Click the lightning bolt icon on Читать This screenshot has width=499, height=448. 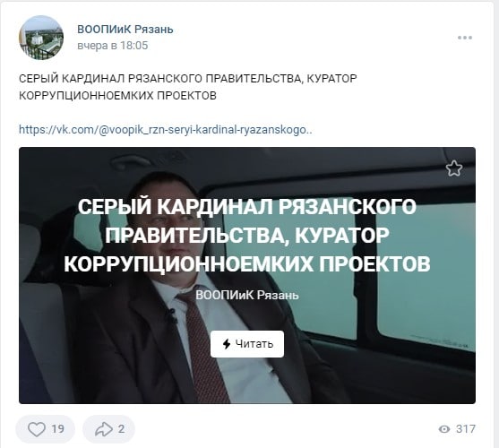pos(227,344)
